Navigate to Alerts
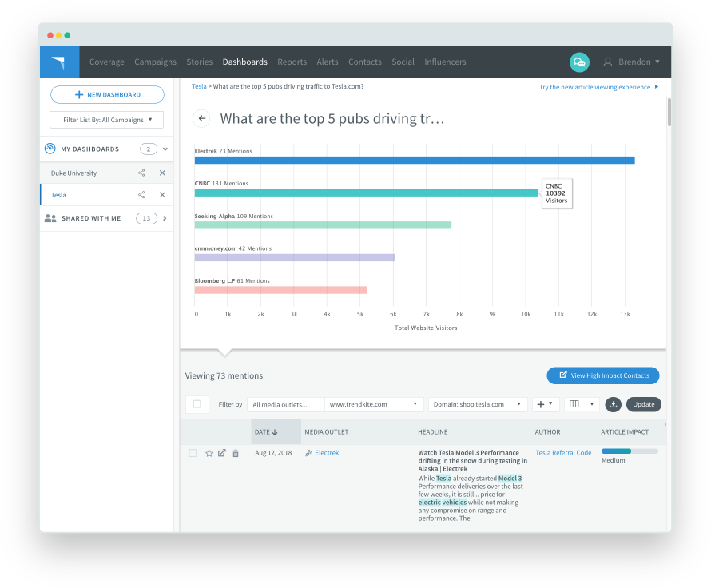The image size is (711, 588). pyautogui.click(x=328, y=62)
